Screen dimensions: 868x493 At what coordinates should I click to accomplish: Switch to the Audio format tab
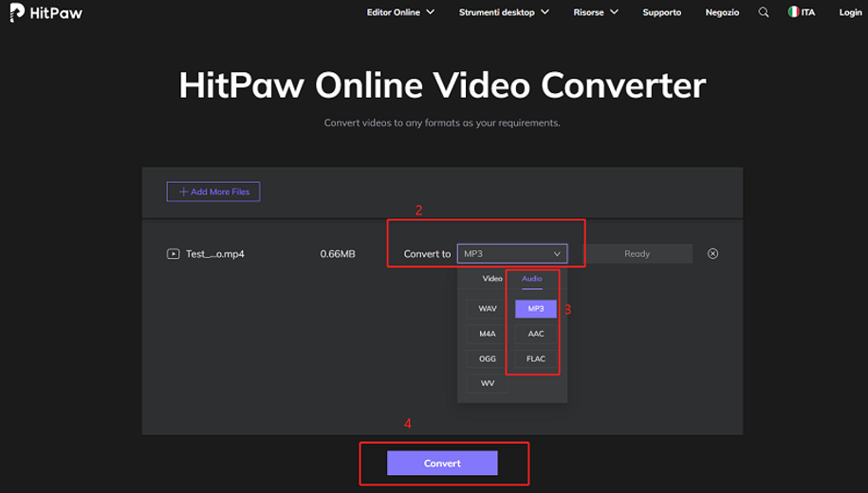click(532, 279)
